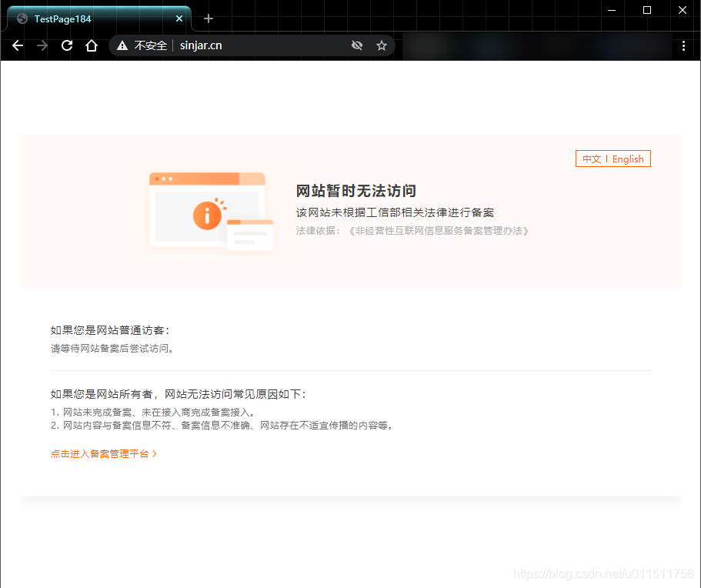Viewport: 701px width, 588px height.
Task: Go back to the previous page
Action: pos(18,45)
